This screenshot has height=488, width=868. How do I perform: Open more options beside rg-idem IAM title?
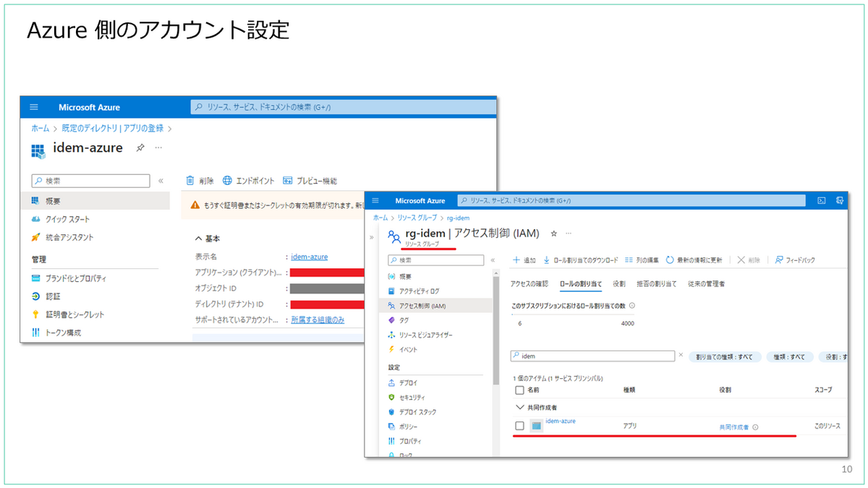[569, 234]
